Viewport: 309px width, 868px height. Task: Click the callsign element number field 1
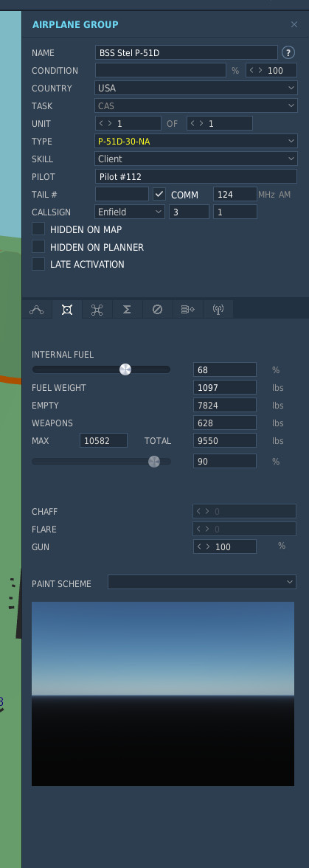tap(235, 212)
